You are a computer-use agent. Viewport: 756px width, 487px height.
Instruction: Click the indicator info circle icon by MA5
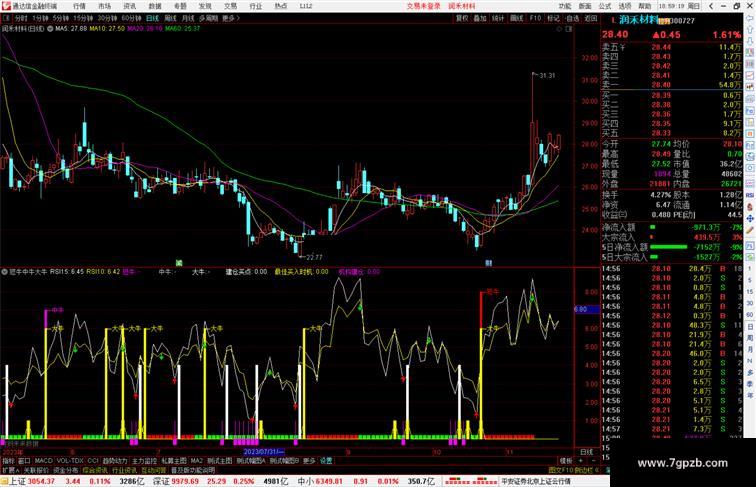pos(50,29)
